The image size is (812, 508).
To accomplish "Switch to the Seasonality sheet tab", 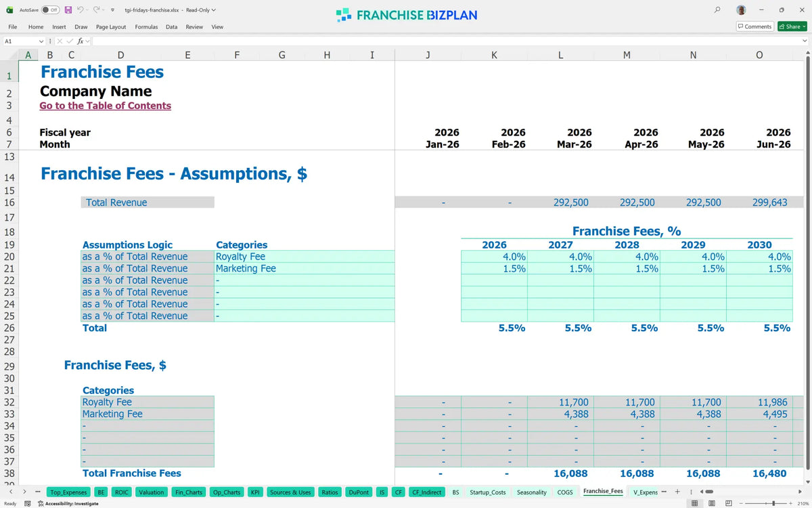I will click(531, 492).
